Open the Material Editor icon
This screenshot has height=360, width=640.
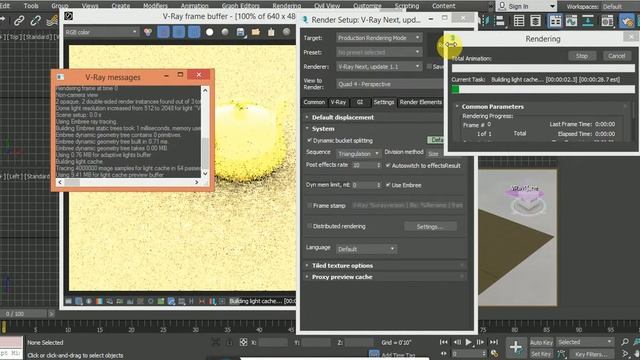[607, 20]
